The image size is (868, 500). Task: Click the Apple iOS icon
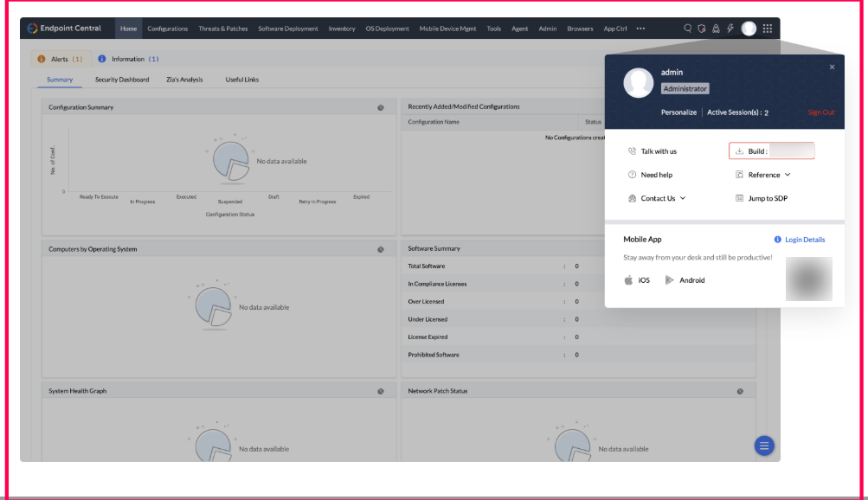coord(628,280)
